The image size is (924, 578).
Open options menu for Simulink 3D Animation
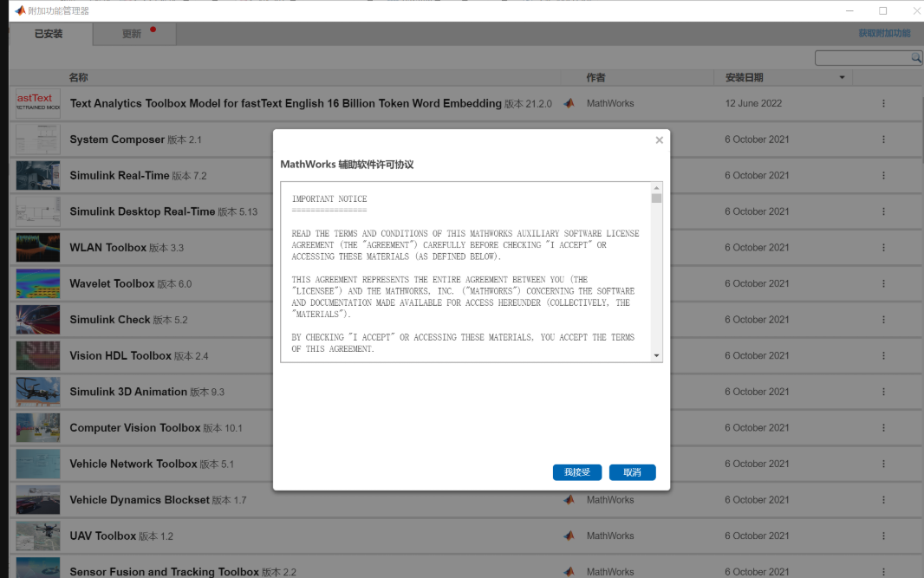tap(883, 392)
